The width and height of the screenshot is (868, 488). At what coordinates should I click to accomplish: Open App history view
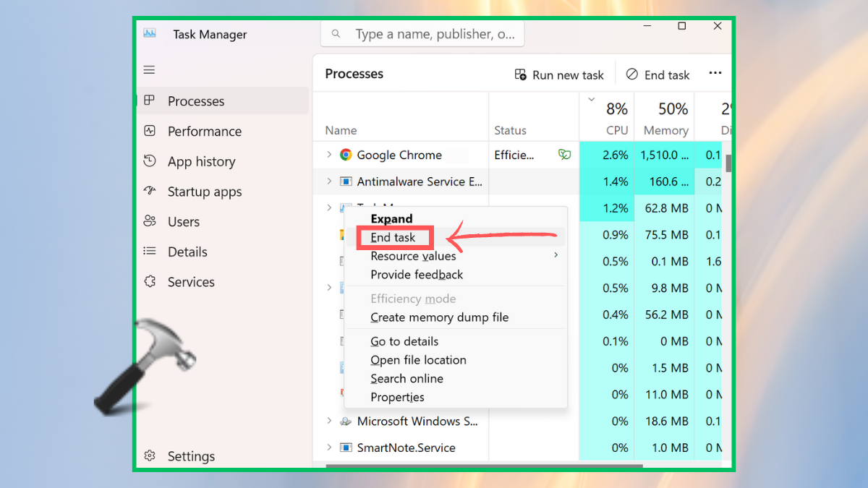click(x=201, y=161)
